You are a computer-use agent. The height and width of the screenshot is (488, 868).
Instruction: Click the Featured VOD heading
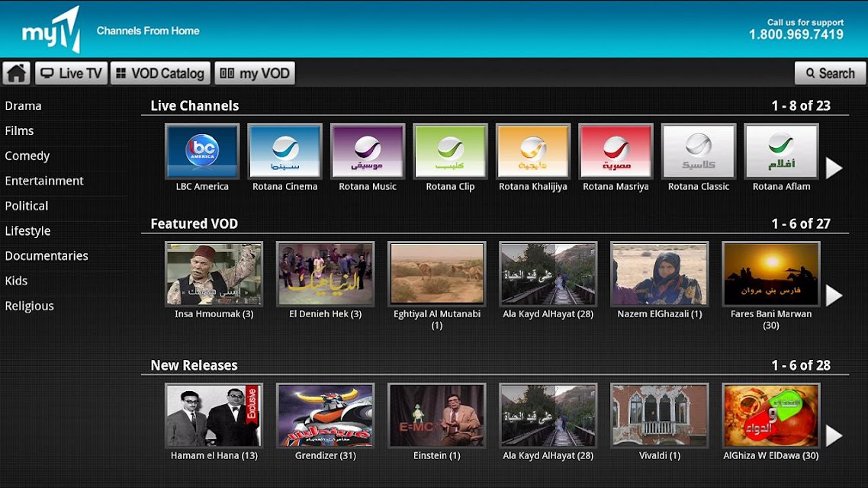click(x=194, y=223)
